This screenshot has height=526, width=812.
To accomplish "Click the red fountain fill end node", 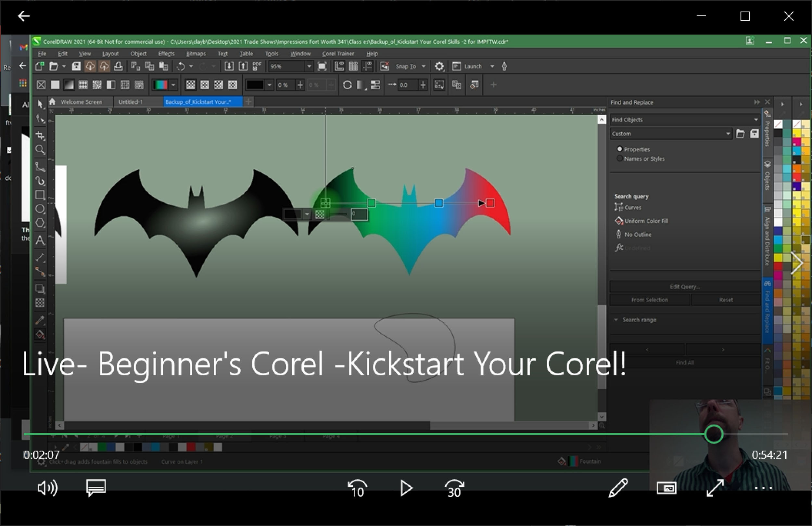I will click(x=490, y=203).
